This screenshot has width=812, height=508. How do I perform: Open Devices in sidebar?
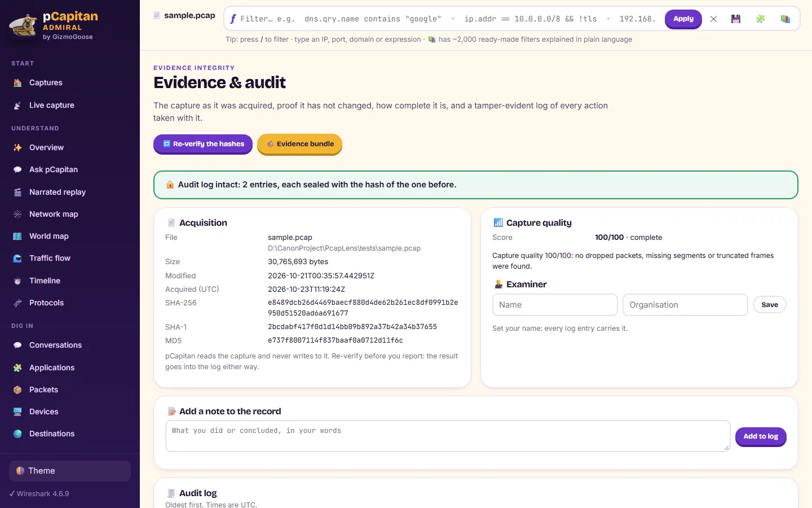[70, 412]
